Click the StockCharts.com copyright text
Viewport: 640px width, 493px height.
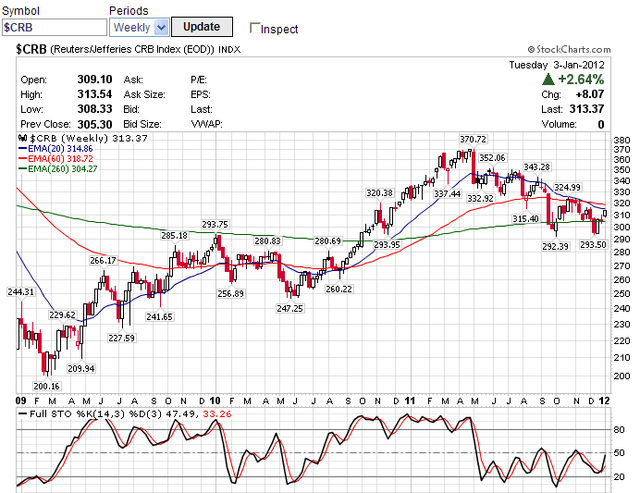tap(569, 49)
